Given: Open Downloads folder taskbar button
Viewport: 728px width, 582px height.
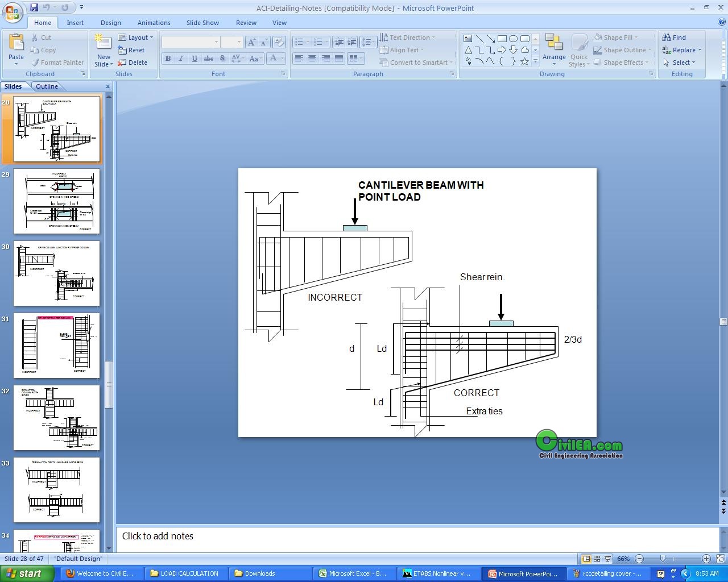Looking at the screenshot, I should coord(270,573).
